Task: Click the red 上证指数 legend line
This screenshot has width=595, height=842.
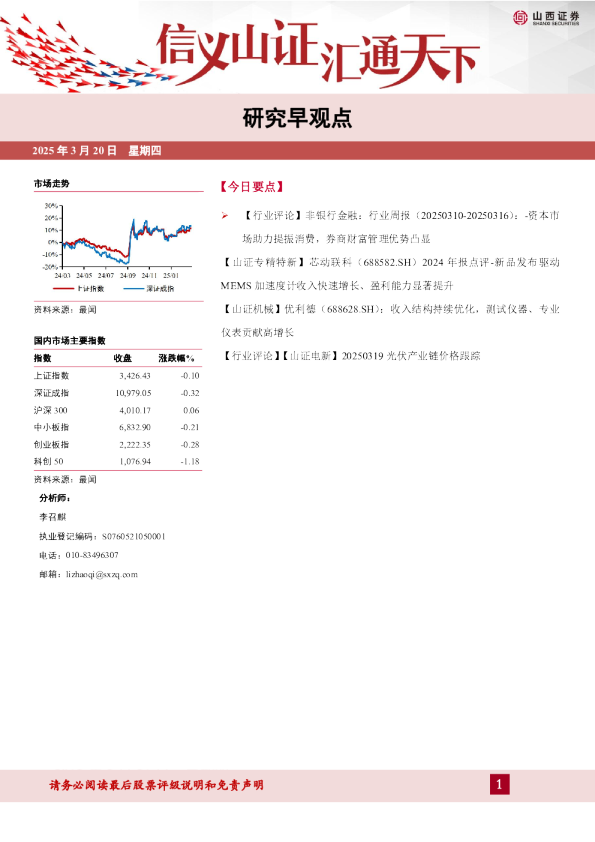Action: click(63, 289)
